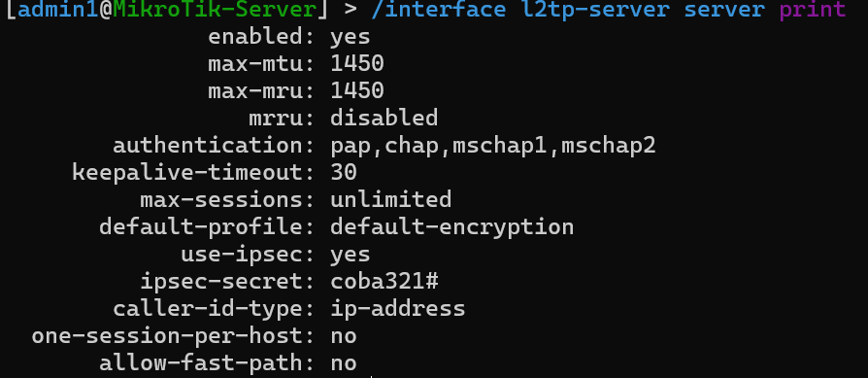The image size is (868, 378).
Task: Click the caller-id-type value ip-address
Action: pos(397,309)
